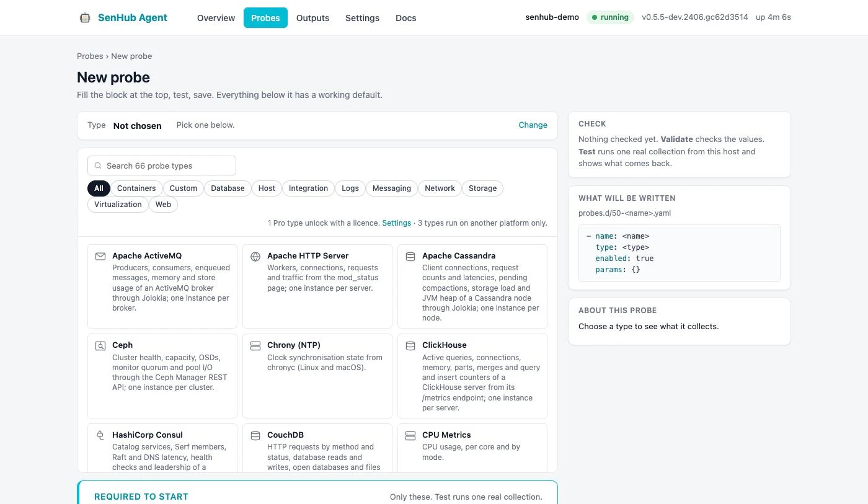Click the Apache ActiveMQ envelope icon

point(100,256)
